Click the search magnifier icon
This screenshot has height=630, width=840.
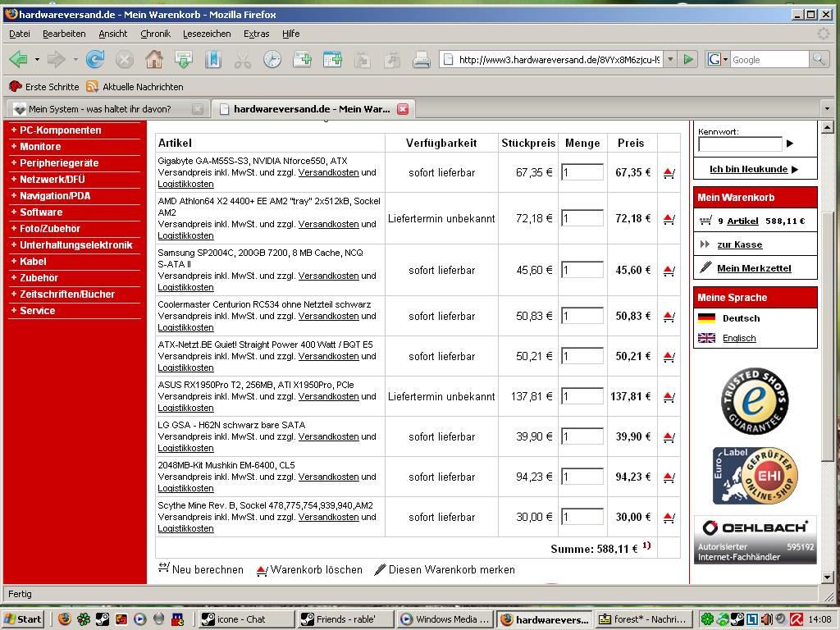tap(819, 59)
